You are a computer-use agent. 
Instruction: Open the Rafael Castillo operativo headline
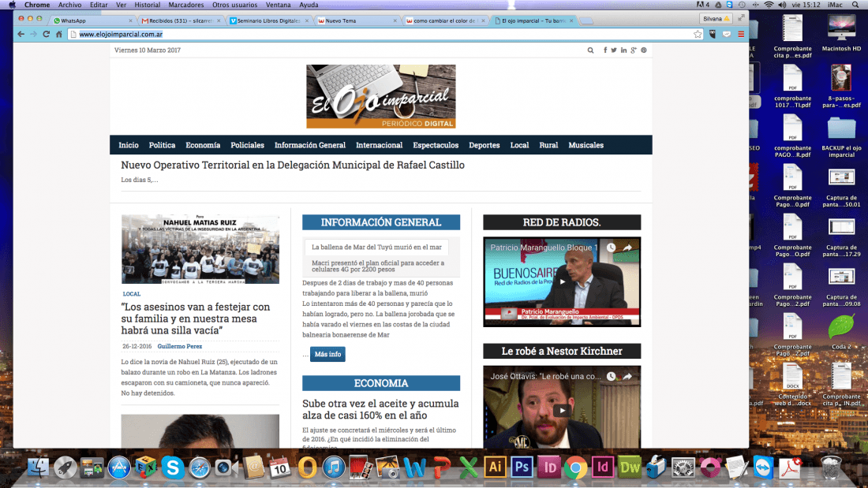click(293, 165)
